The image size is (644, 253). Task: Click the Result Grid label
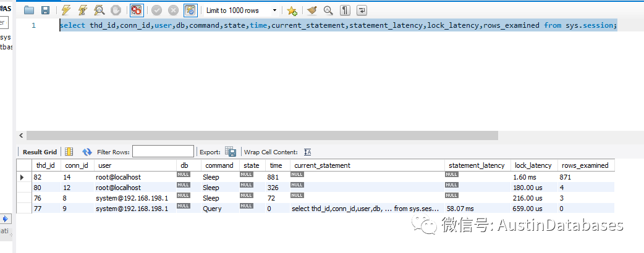pyautogui.click(x=40, y=152)
